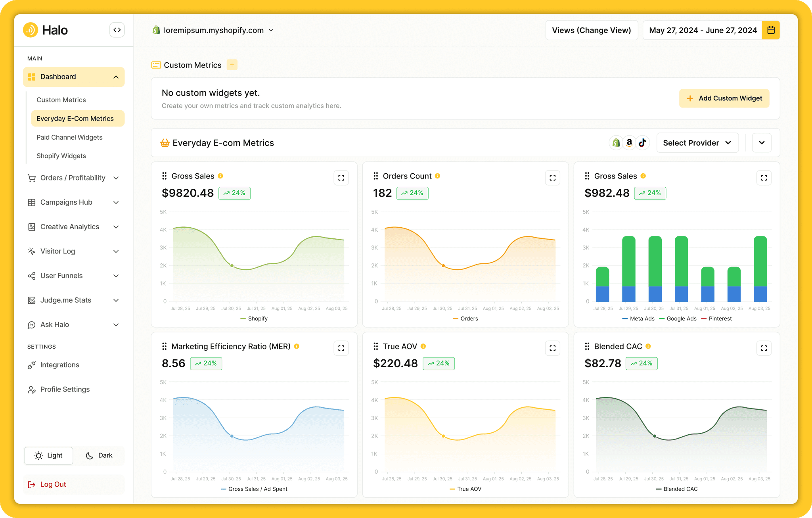Grab the drag handle on Blended CAC widget

pos(587,346)
